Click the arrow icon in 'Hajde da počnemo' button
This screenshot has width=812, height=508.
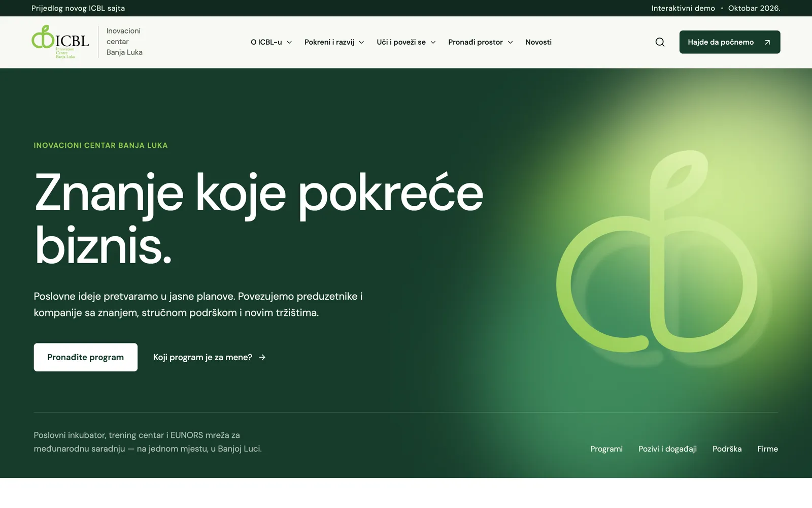(767, 42)
